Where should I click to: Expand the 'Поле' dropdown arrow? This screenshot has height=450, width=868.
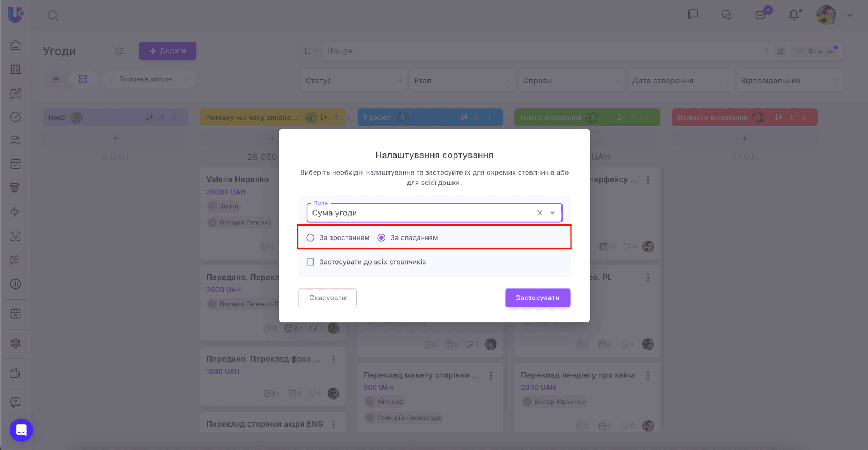tap(552, 213)
